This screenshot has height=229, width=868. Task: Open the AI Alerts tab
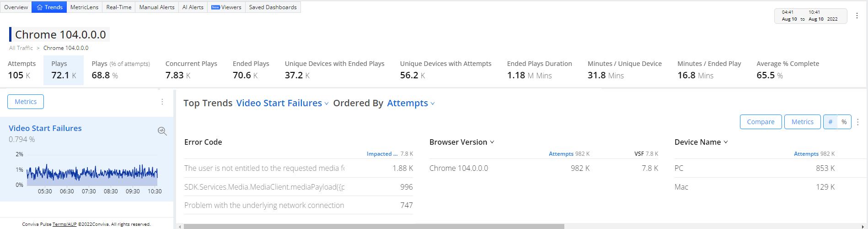pyautogui.click(x=193, y=7)
